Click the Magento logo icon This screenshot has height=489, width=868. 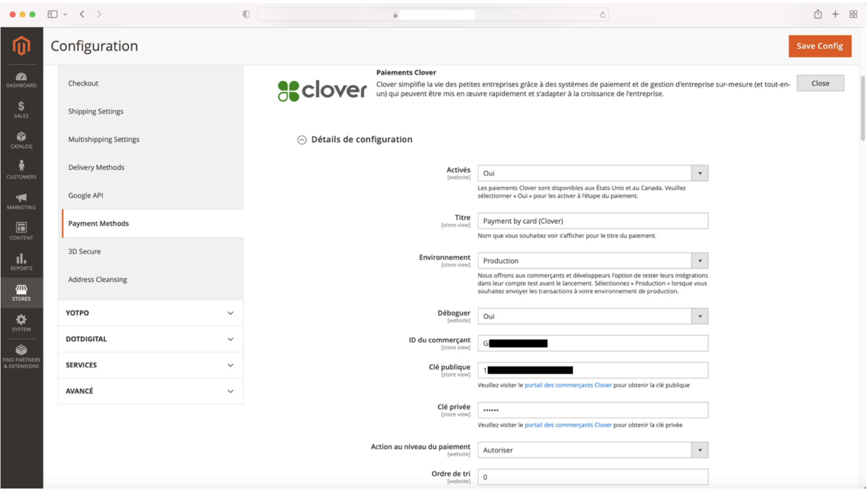pos(21,46)
